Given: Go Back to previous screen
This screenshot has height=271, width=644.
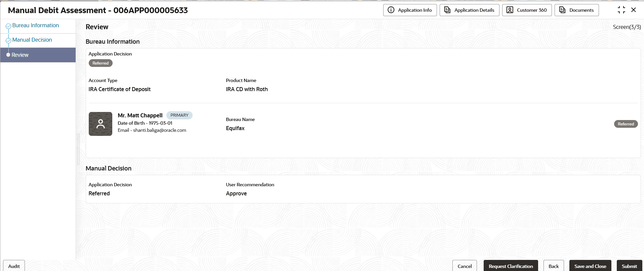Looking at the screenshot, I should coord(554,266).
